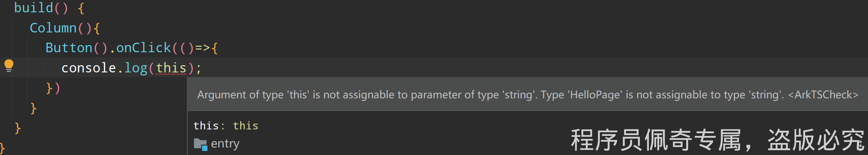Click the "Button" component name
868x155 pixels.
click(69, 48)
